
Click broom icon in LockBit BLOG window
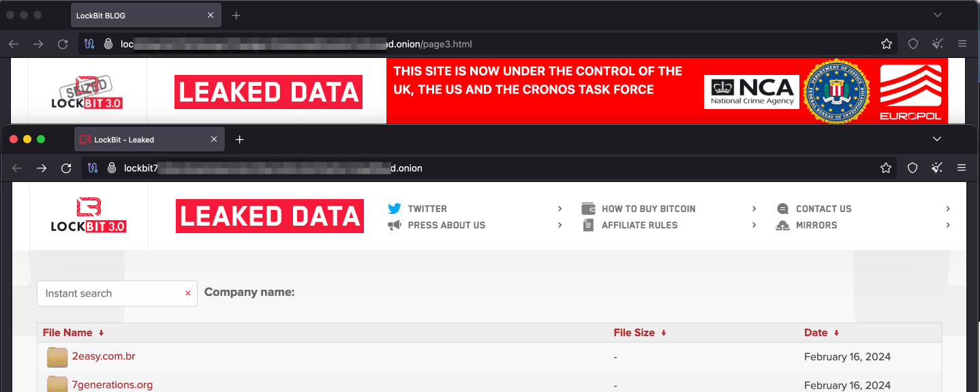coord(938,44)
